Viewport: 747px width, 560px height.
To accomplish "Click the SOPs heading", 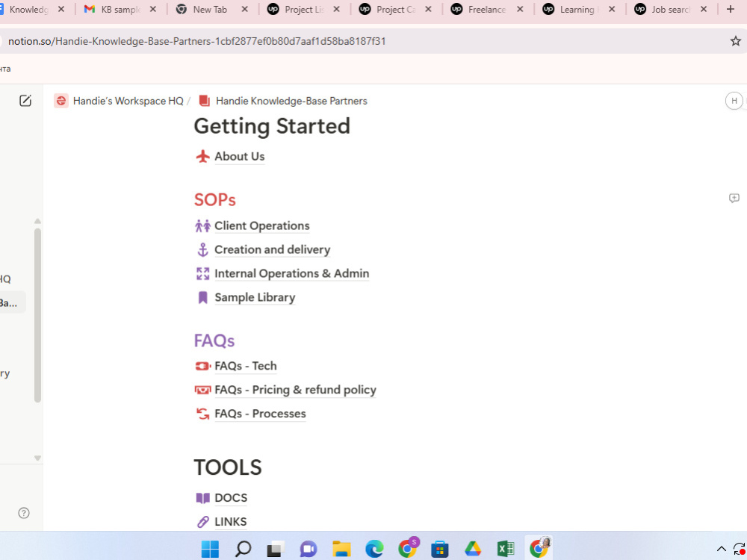I will click(x=215, y=200).
